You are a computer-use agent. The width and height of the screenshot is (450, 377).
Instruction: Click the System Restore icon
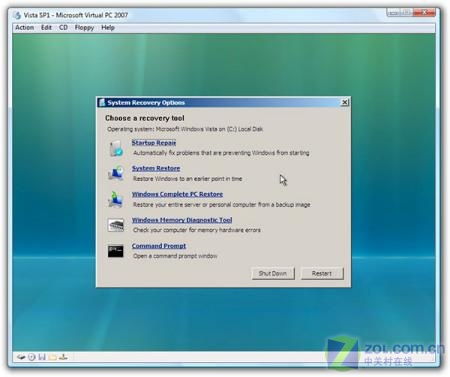pyautogui.click(x=116, y=173)
